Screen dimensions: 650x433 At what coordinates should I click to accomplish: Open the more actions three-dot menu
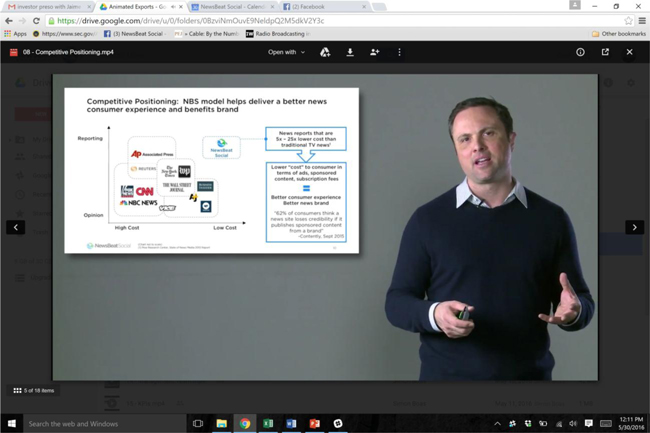pyautogui.click(x=399, y=52)
